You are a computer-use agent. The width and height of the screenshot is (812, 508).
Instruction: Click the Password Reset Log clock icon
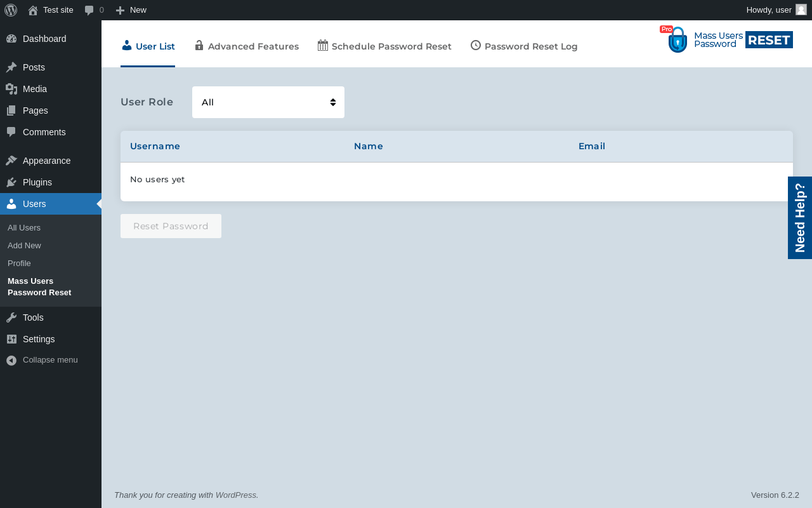[x=476, y=45]
